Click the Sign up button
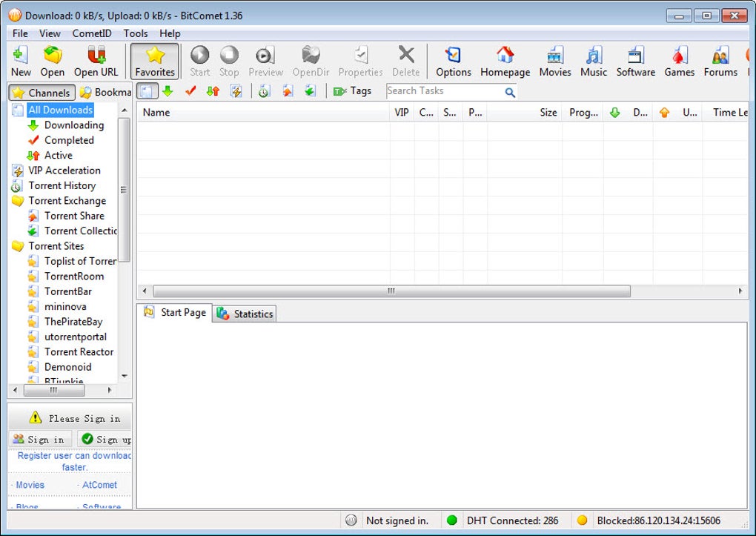 click(105, 439)
